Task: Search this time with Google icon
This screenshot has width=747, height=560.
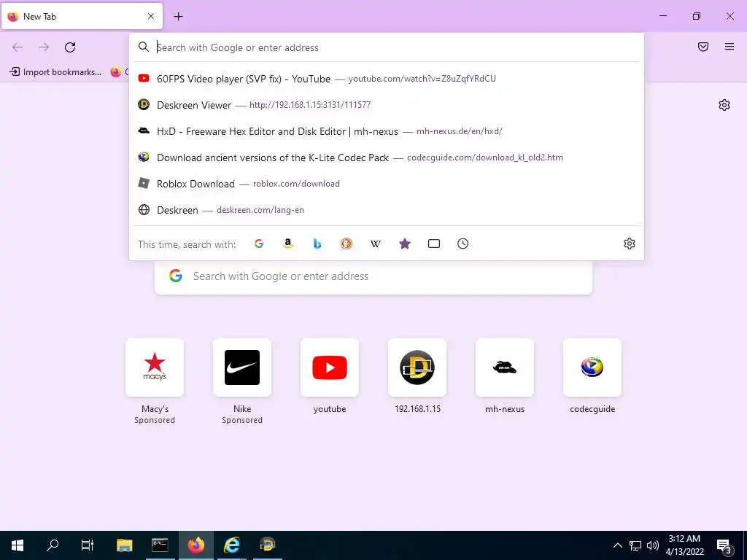Action: [x=259, y=244]
